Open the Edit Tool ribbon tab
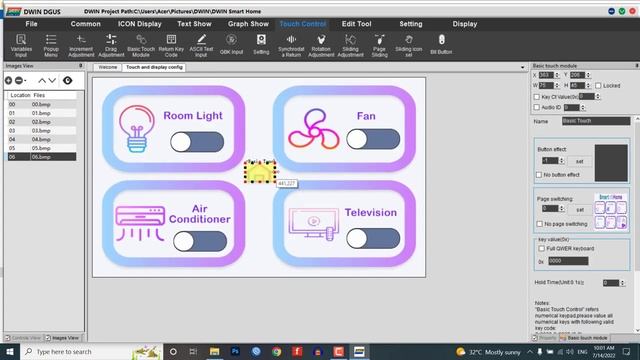 tap(356, 24)
